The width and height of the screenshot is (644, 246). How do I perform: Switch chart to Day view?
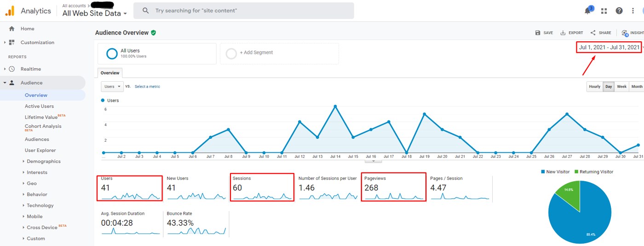609,86
